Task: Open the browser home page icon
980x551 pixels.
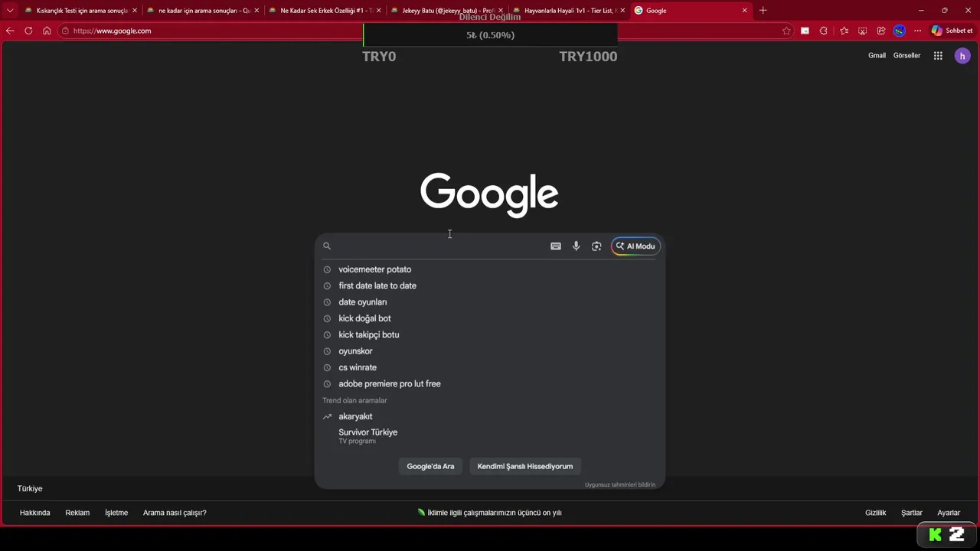Action: (x=47, y=31)
